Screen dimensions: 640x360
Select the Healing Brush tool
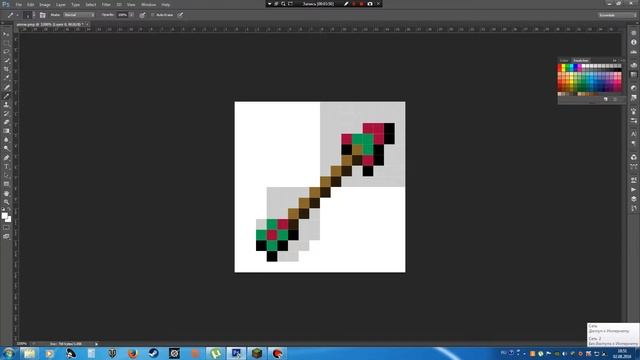click(x=6, y=87)
